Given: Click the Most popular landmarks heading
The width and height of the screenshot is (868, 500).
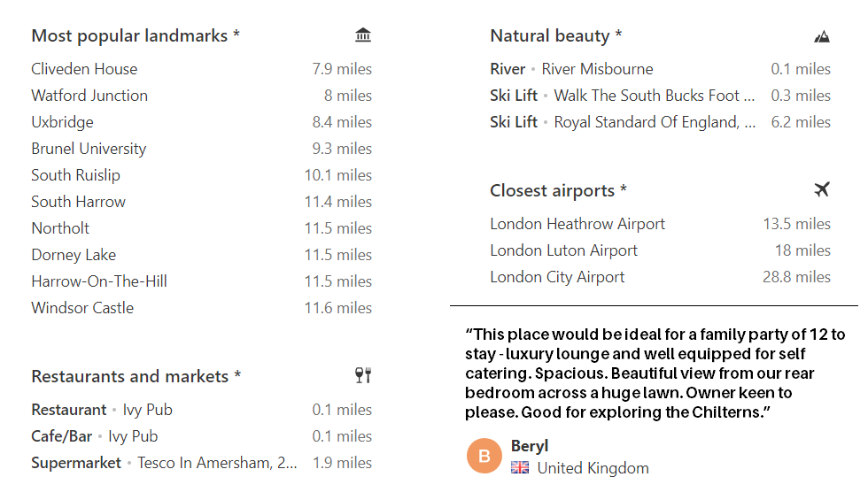Looking at the screenshot, I should tap(136, 36).
